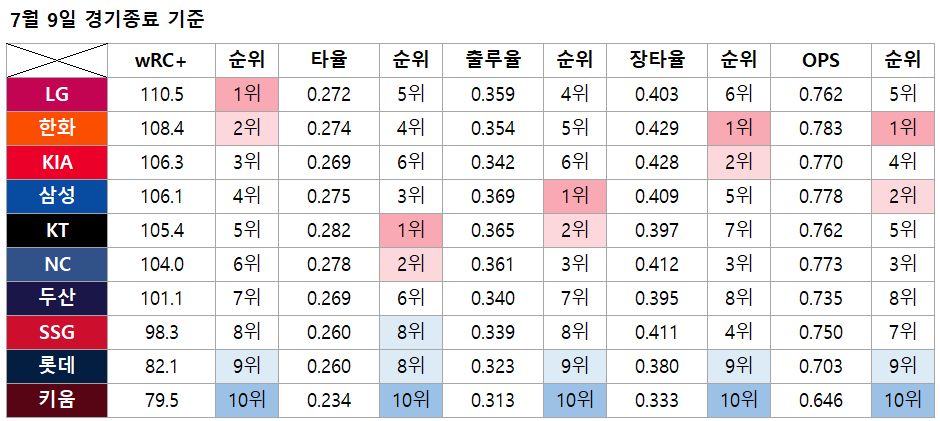Screen dimensions: 940x421
Task: Select LG's wRC+ value 110.5
Action: tap(161, 94)
